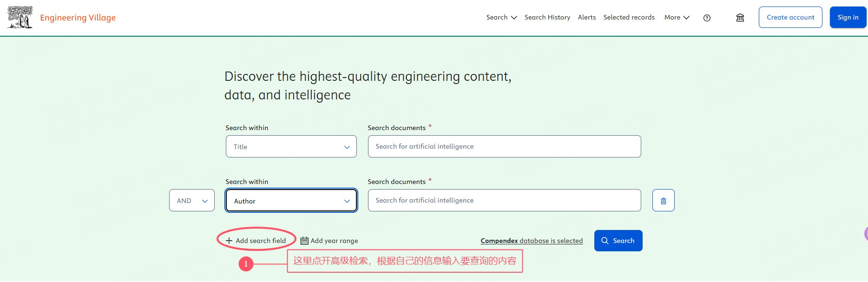Open the help question mark icon

tap(707, 18)
